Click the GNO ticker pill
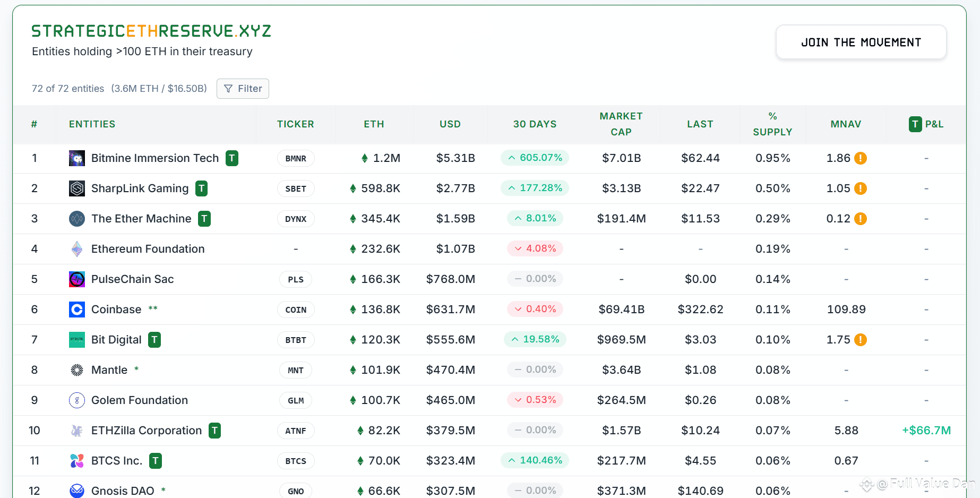Screen dimensions: 980x498 (x=296, y=491)
